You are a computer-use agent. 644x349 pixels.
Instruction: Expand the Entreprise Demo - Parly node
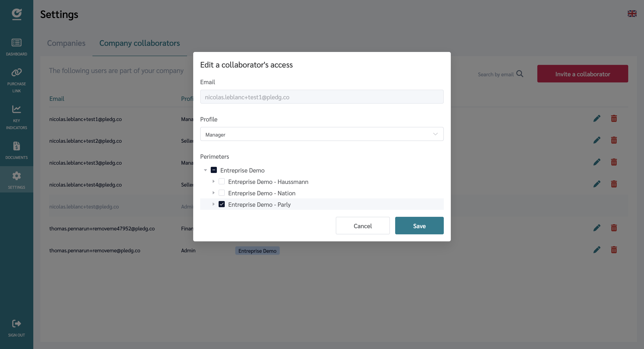coord(214,204)
